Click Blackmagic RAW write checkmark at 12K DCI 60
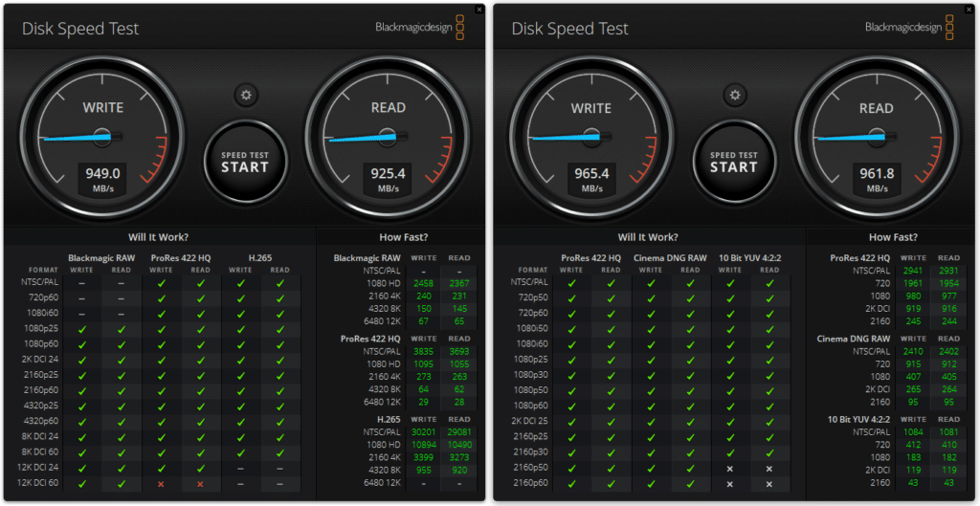 click(x=81, y=483)
